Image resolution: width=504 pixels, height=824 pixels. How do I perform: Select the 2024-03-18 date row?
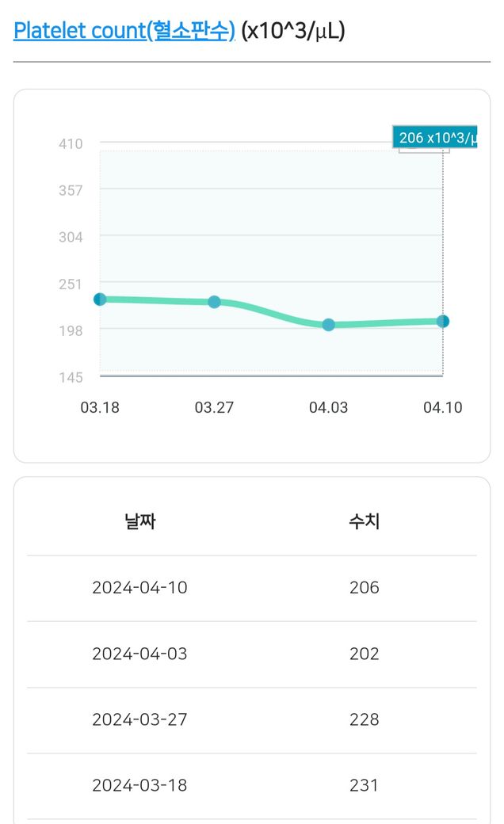coord(139,786)
